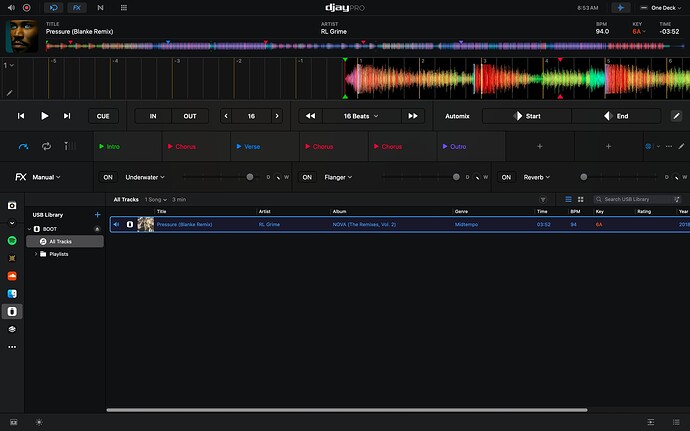Open the Flanger effect dropdown
Screen dimensions: 690x431
pos(338,177)
